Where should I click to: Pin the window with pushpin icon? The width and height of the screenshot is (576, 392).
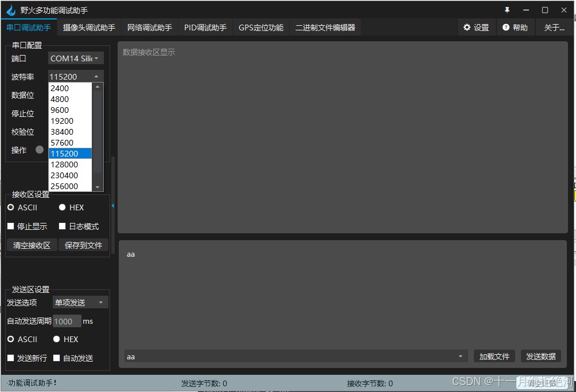click(x=507, y=10)
